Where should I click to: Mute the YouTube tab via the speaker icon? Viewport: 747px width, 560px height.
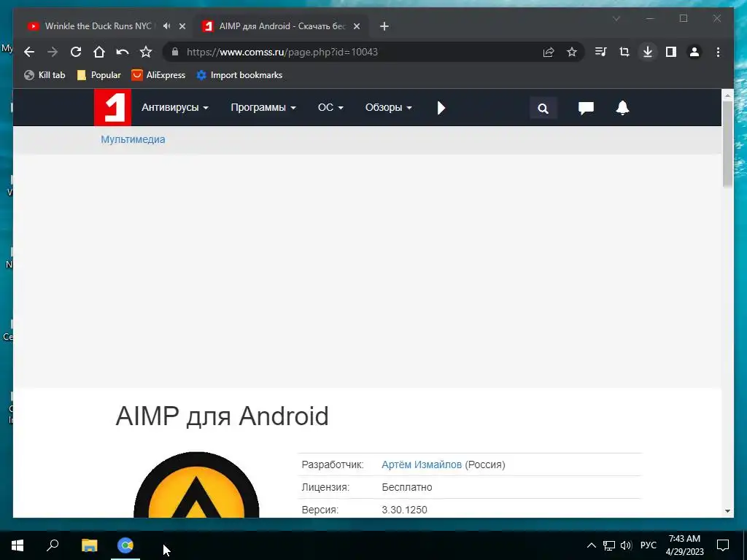pyautogui.click(x=166, y=26)
